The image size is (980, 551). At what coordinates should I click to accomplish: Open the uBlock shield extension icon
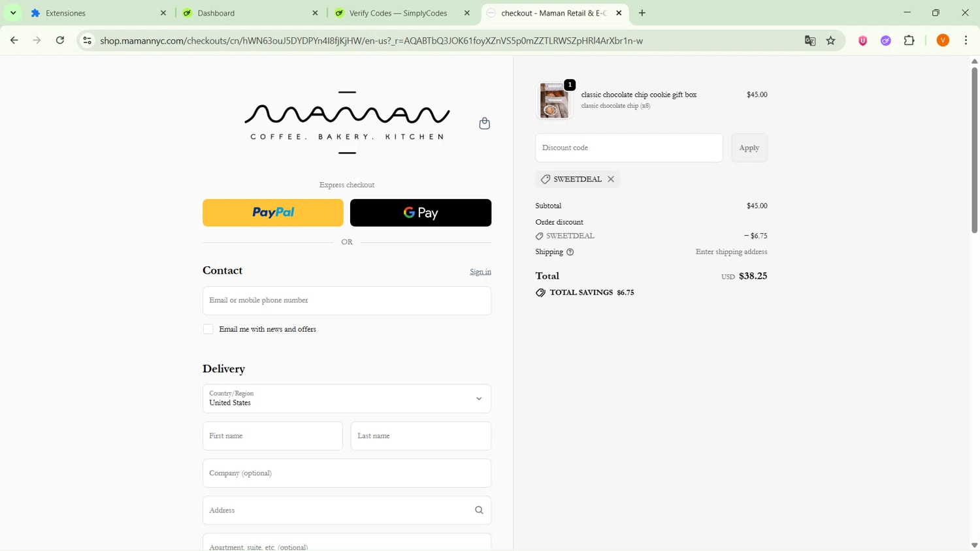863,40
